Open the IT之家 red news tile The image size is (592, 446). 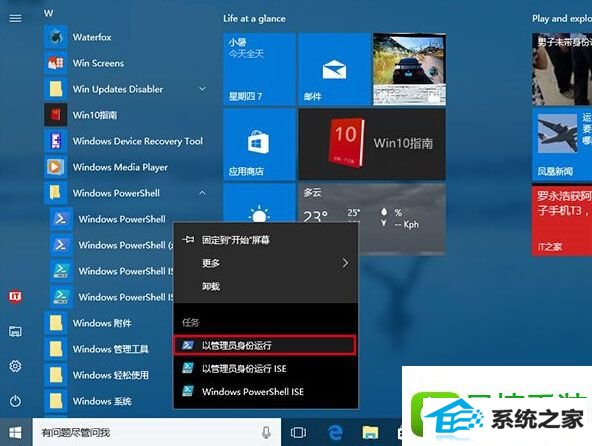pyautogui.click(x=562, y=220)
